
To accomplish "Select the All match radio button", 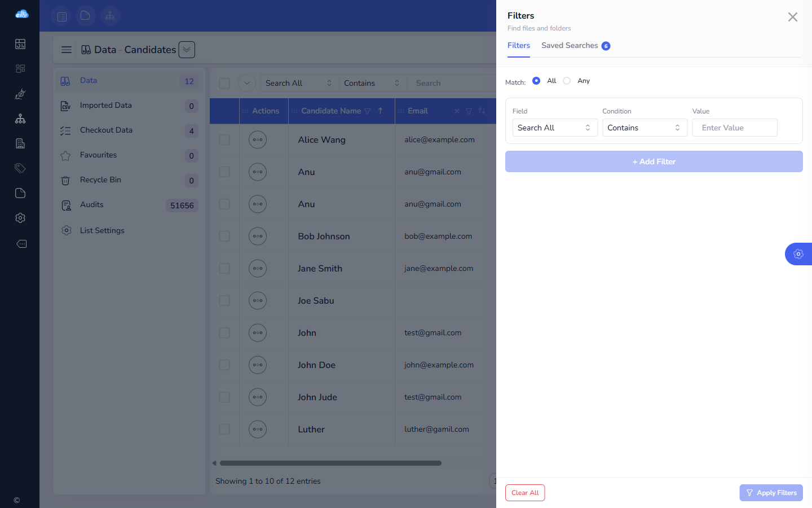I will coord(536,81).
